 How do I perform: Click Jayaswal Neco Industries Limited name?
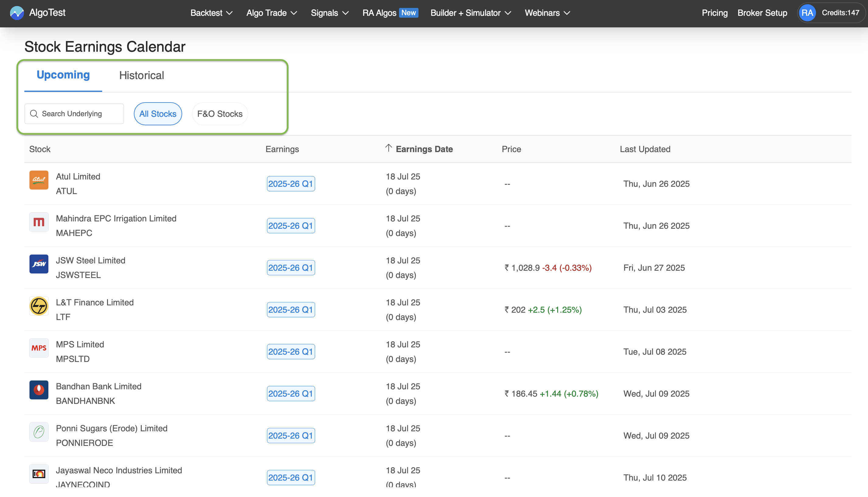(x=119, y=470)
